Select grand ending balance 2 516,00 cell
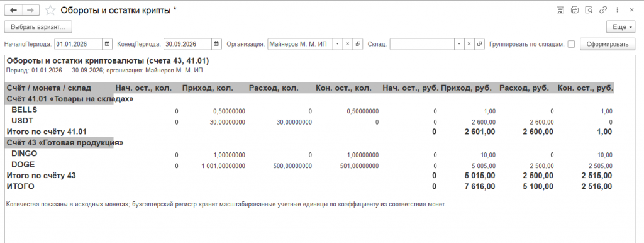644x243 pixels. coord(596,187)
